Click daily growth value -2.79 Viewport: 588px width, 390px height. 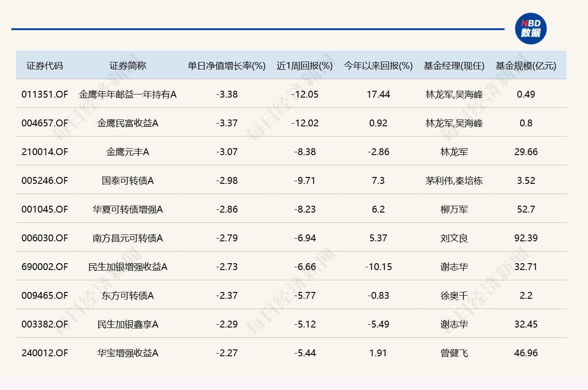(227, 238)
